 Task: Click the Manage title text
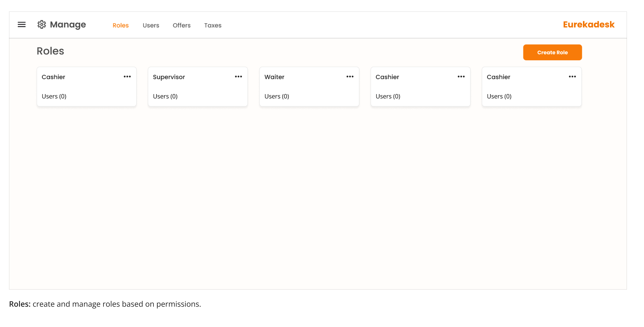68,25
